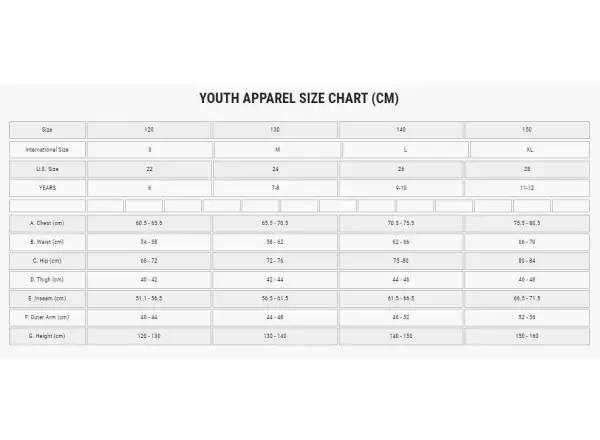Click the outer arm 48 - 52 cell
This screenshot has width=600, height=440.
pos(401,317)
